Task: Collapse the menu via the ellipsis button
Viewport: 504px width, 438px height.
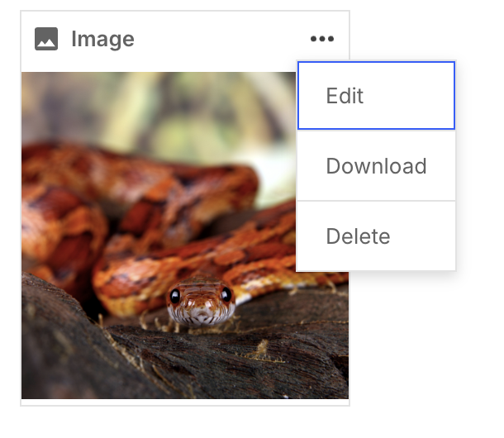Action: 322,39
